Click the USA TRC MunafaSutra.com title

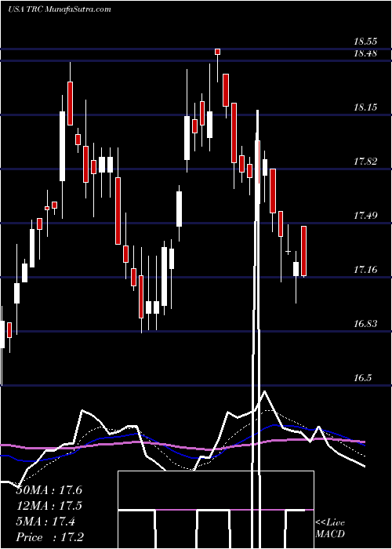(x=59, y=9)
